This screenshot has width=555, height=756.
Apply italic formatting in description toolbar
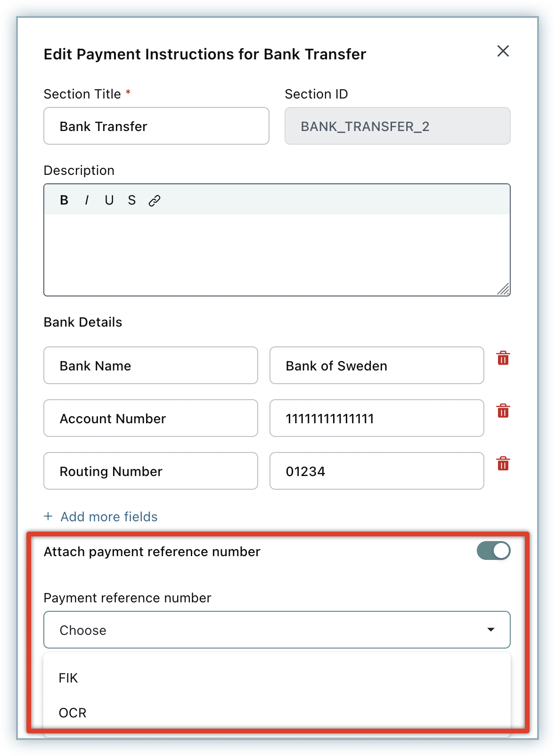coord(87,200)
